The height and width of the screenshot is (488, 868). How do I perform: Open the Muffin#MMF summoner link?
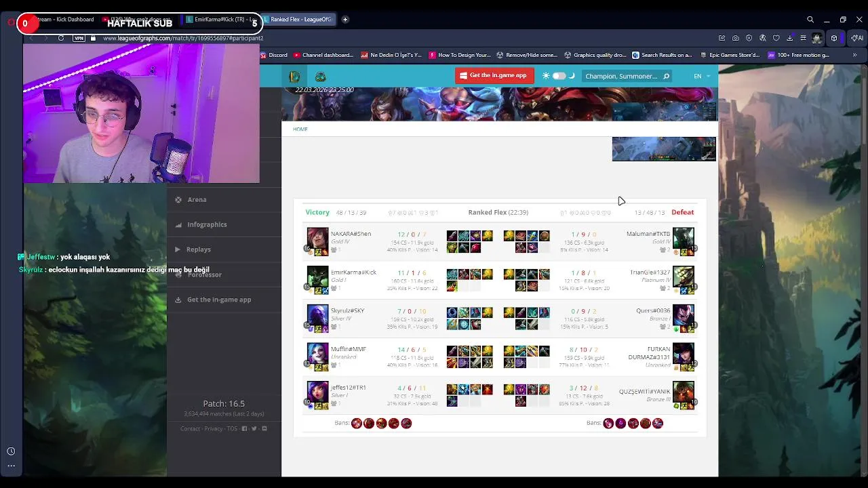coord(349,349)
